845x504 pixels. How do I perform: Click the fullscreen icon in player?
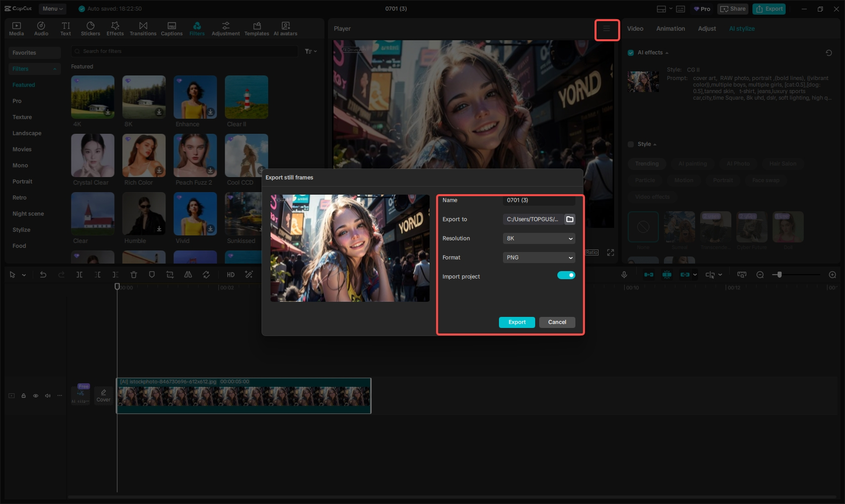pyautogui.click(x=611, y=253)
